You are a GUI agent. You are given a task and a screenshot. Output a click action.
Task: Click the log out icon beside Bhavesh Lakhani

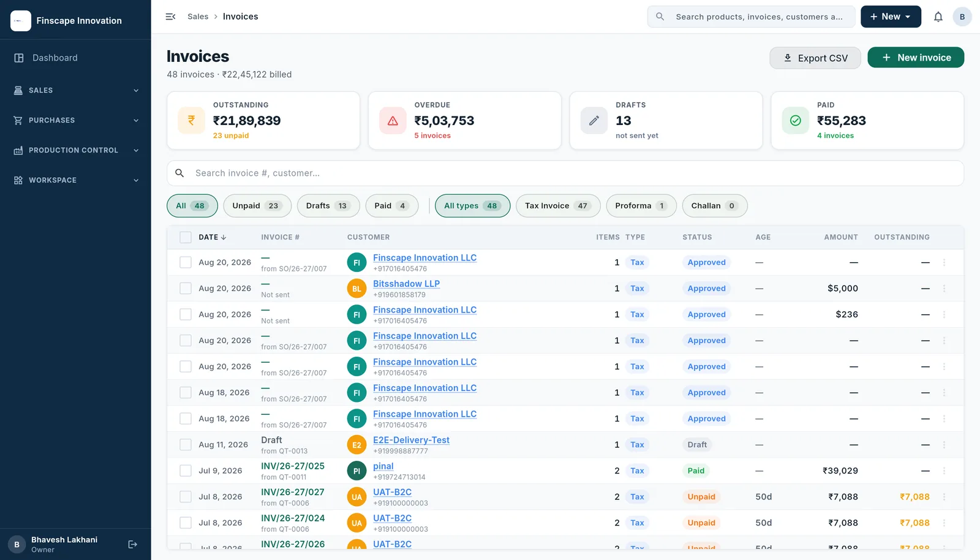132,544
